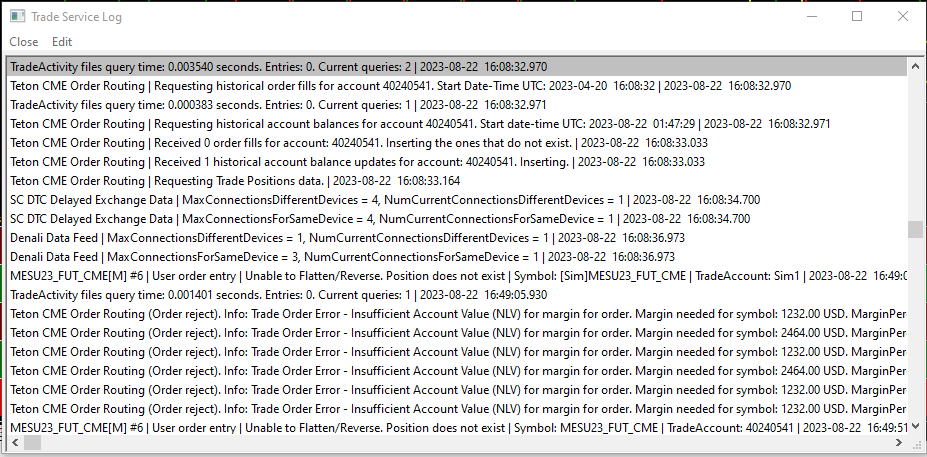Select 'Received 1 historical account balance updates' line

pos(456,161)
